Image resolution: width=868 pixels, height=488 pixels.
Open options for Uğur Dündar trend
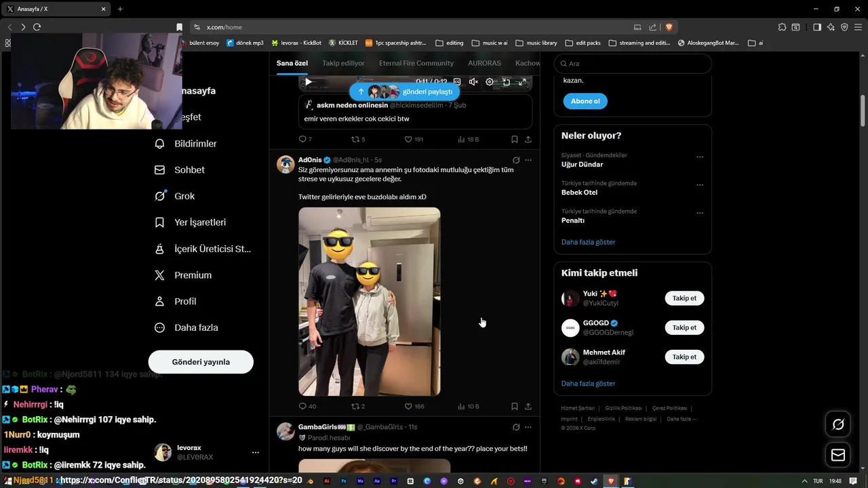tap(700, 157)
